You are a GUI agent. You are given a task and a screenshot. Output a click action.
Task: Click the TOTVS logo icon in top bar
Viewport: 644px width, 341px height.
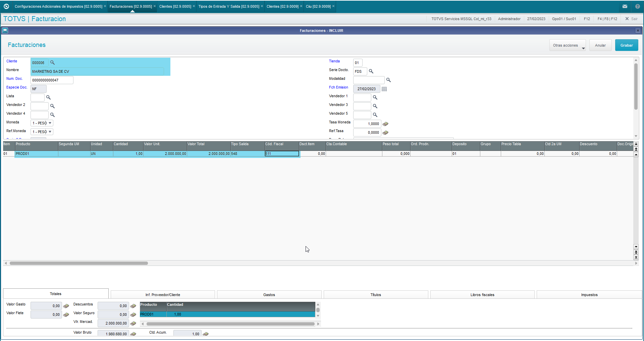tap(6, 6)
